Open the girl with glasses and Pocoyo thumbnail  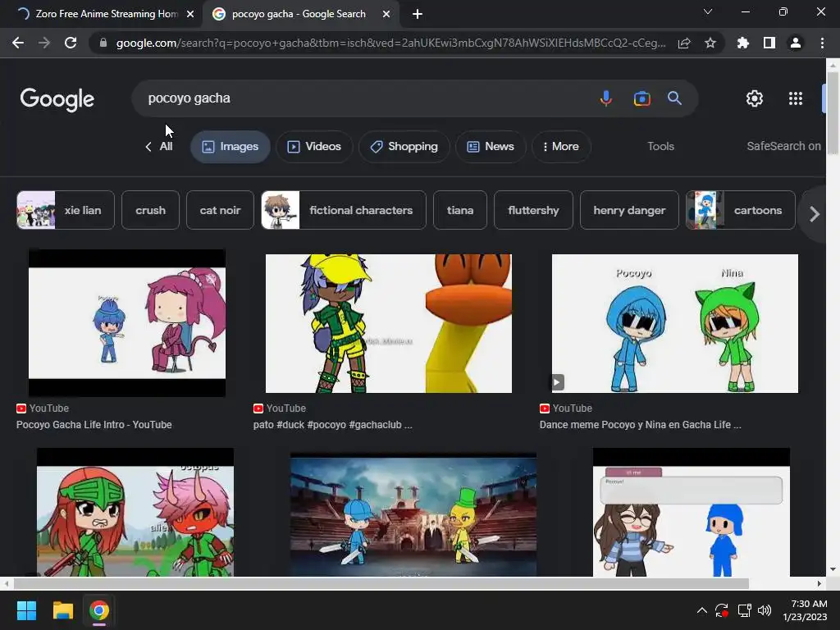[691, 513]
